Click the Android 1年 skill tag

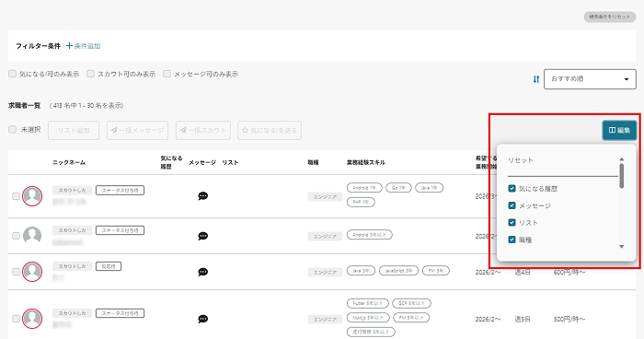[x=364, y=188]
